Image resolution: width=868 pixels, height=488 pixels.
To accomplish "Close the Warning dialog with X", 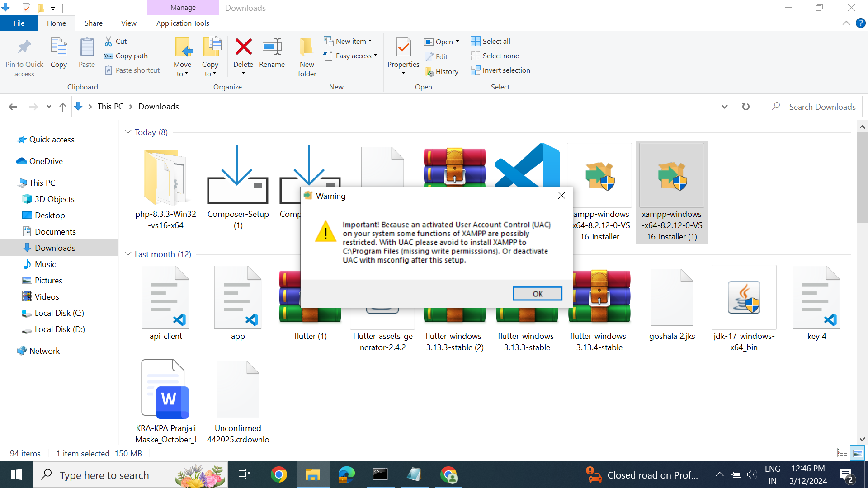I will tap(561, 196).
